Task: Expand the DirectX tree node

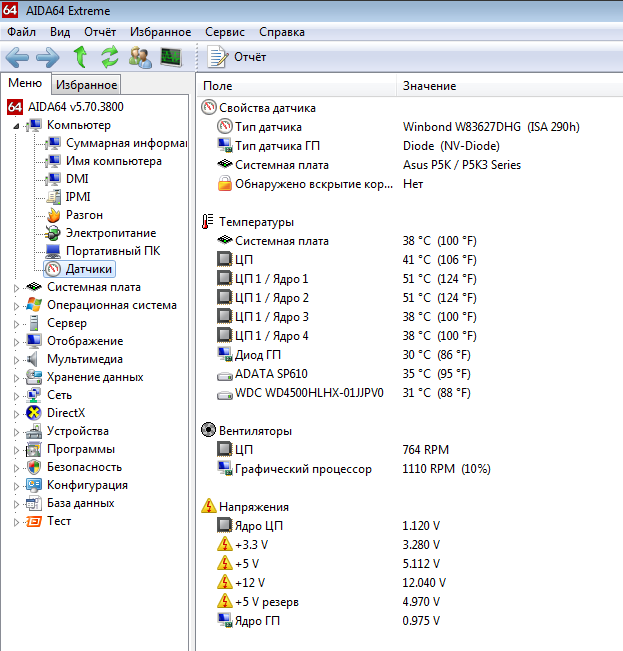Action: point(16,414)
